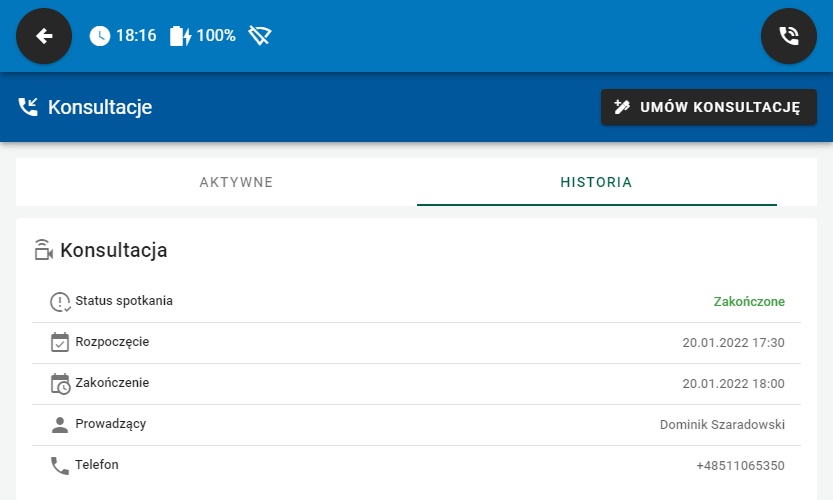Tap the phone call button top right
833x500 pixels.
(789, 36)
